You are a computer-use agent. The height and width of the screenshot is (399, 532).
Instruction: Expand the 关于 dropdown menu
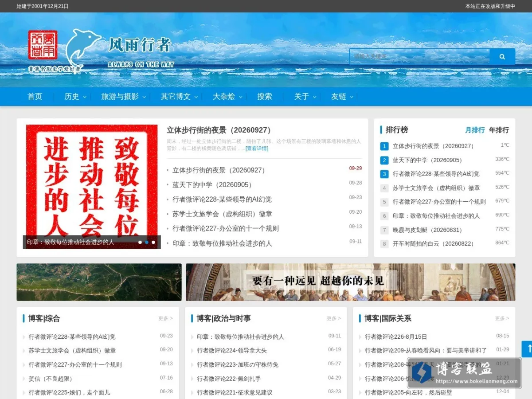point(305,97)
